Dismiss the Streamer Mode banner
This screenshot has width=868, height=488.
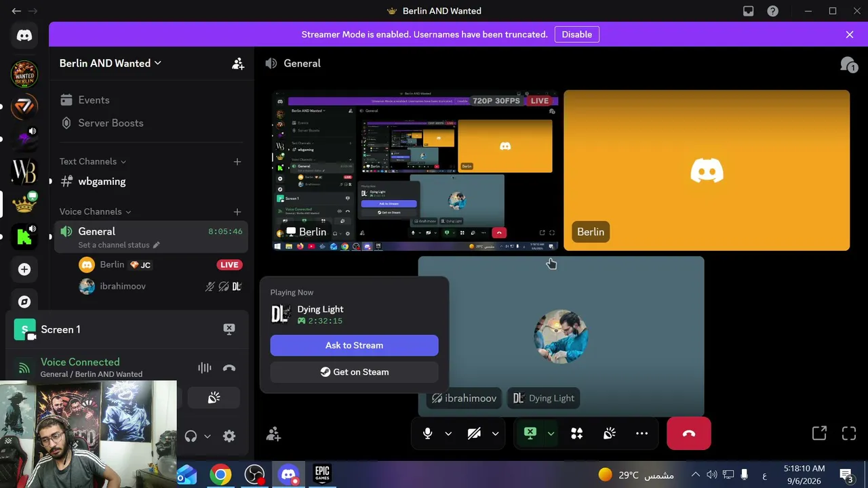coord(850,35)
